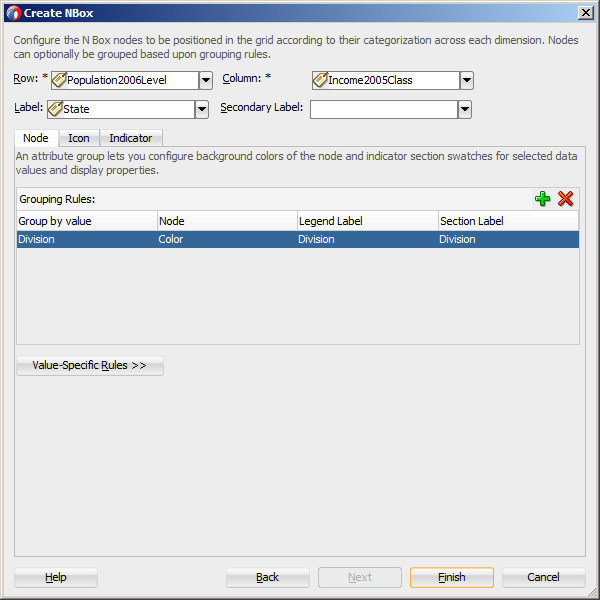
Task: Expand Value-Specific Rules section
Action: (x=90, y=365)
